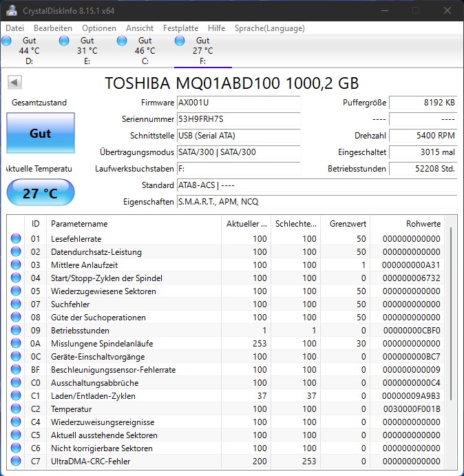The image size is (464, 476).
Task: Click the blue status orb for drive F:
Action: click(x=180, y=41)
